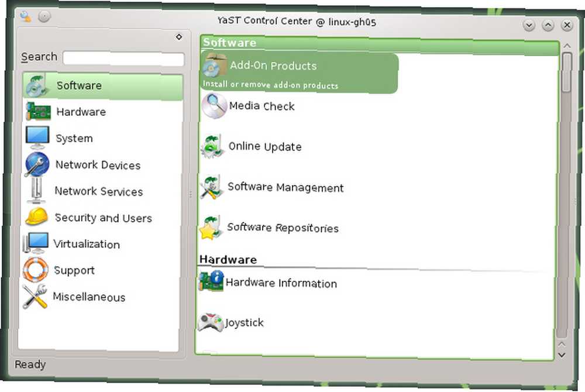
Task: Click the Media Check magnifier disc icon
Action: [x=214, y=105]
